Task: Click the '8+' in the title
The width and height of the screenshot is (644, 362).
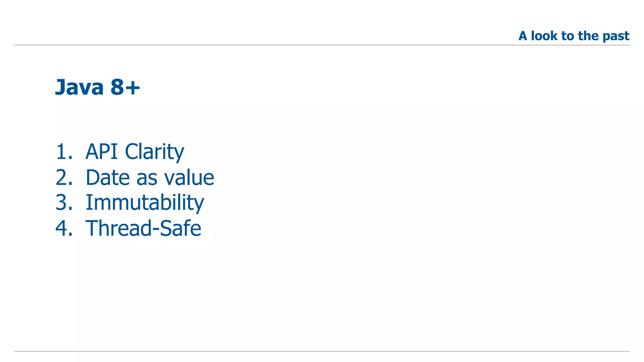Action: (x=125, y=87)
